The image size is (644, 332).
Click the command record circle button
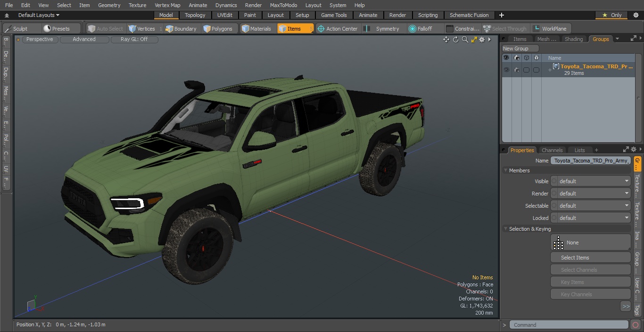pyautogui.click(x=636, y=325)
